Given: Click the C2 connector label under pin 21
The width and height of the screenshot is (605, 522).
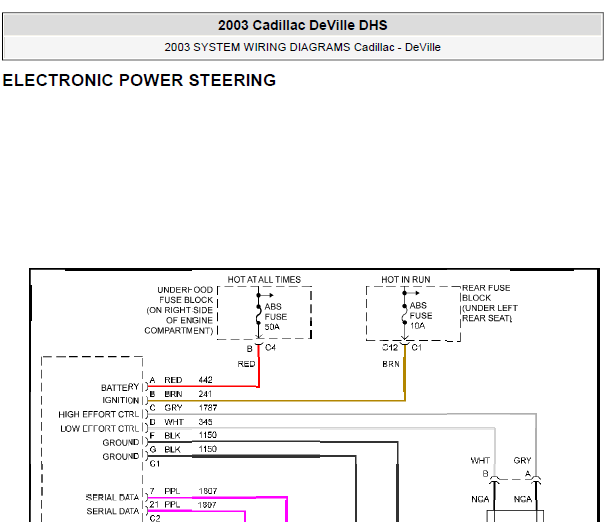Looking at the screenshot, I should tap(155, 518).
